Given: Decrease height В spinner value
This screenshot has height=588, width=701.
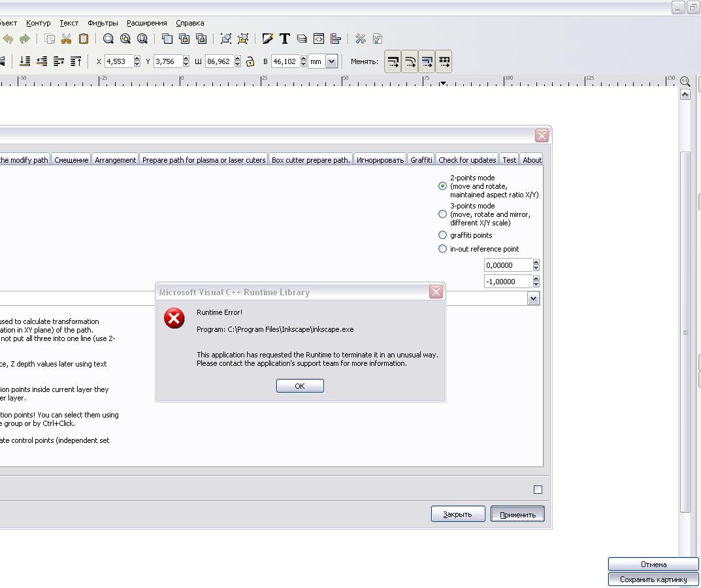Looking at the screenshot, I should tap(304, 65).
